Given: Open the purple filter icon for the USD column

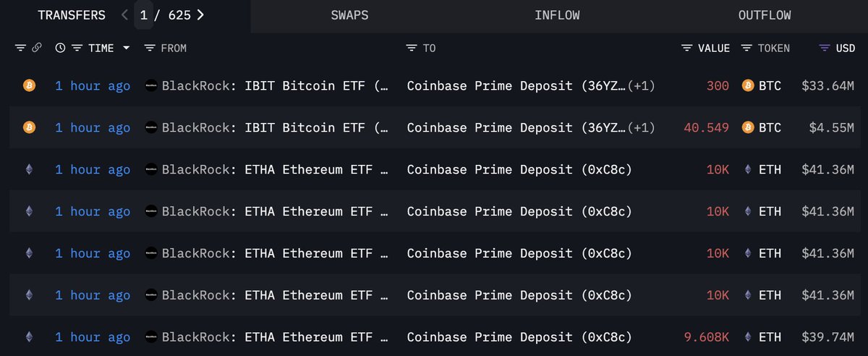Looking at the screenshot, I should pyautogui.click(x=824, y=48).
